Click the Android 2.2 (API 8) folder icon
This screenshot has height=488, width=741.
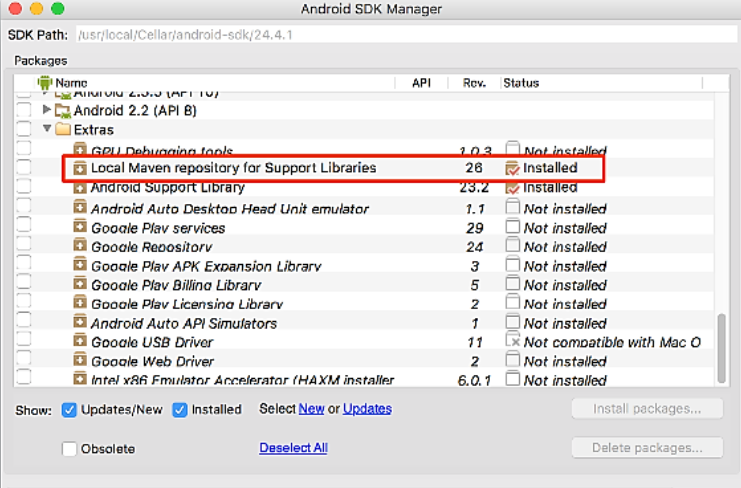click(64, 110)
